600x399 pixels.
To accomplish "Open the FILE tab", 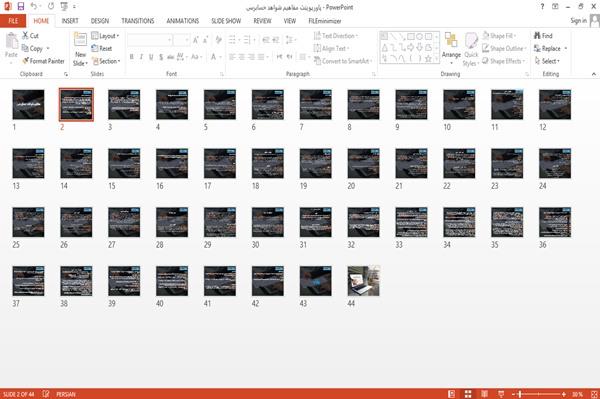I will [x=13, y=21].
